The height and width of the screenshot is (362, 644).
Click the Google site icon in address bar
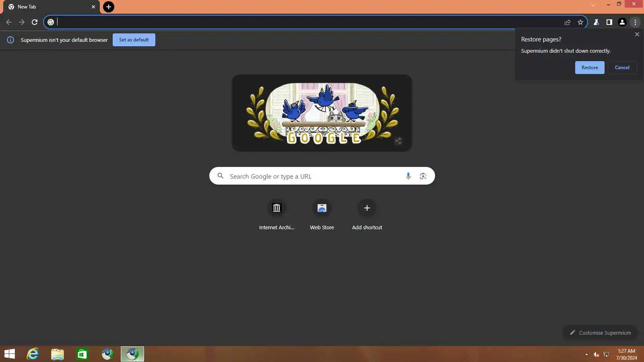click(x=51, y=22)
